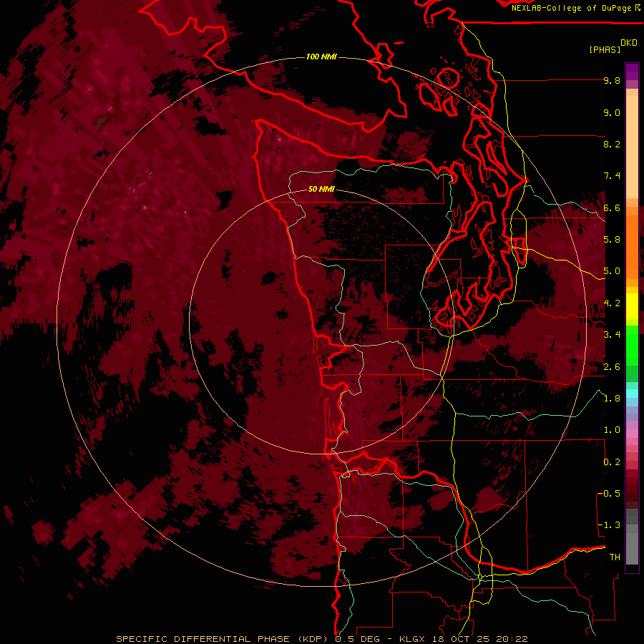
Task: Click the -0.5 value on the color scale
Action: [x=609, y=494]
